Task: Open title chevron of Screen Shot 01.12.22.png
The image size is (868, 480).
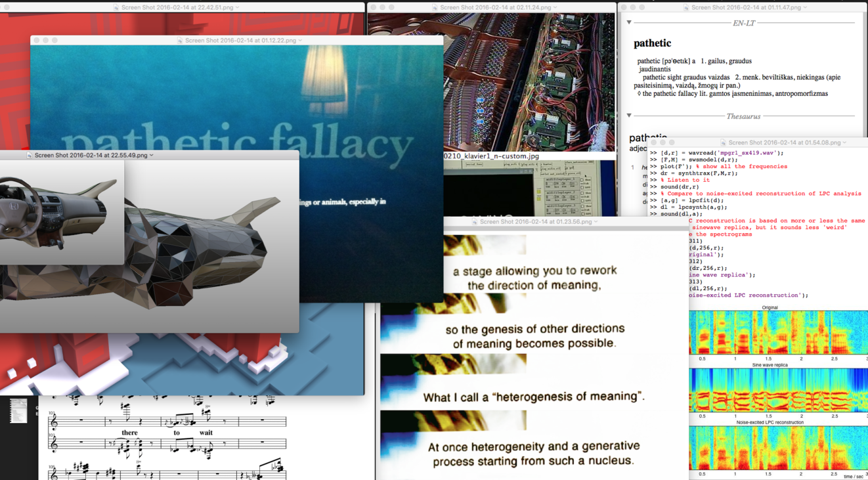Action: click(x=301, y=40)
